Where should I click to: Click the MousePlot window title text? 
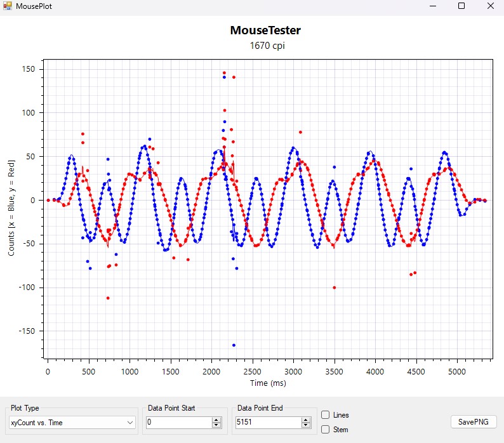click(34, 6)
